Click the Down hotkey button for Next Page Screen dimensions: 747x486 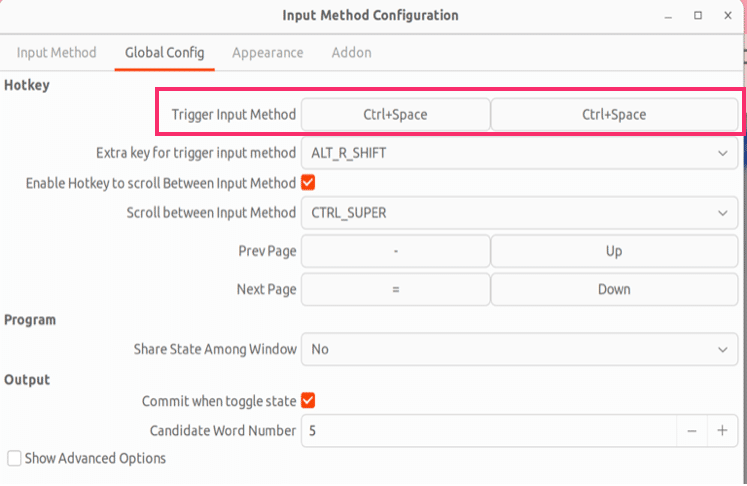pos(614,289)
